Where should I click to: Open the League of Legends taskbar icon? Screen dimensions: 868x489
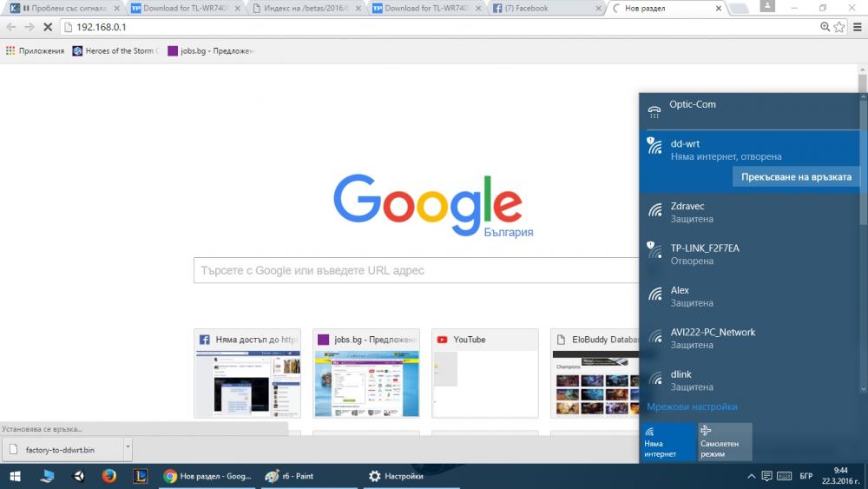click(x=140, y=476)
